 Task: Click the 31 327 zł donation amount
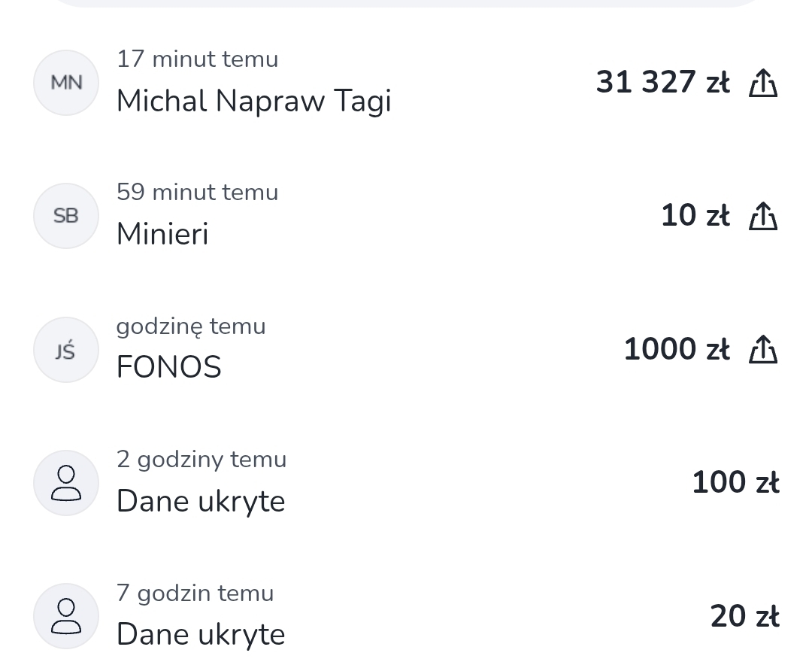[662, 83]
